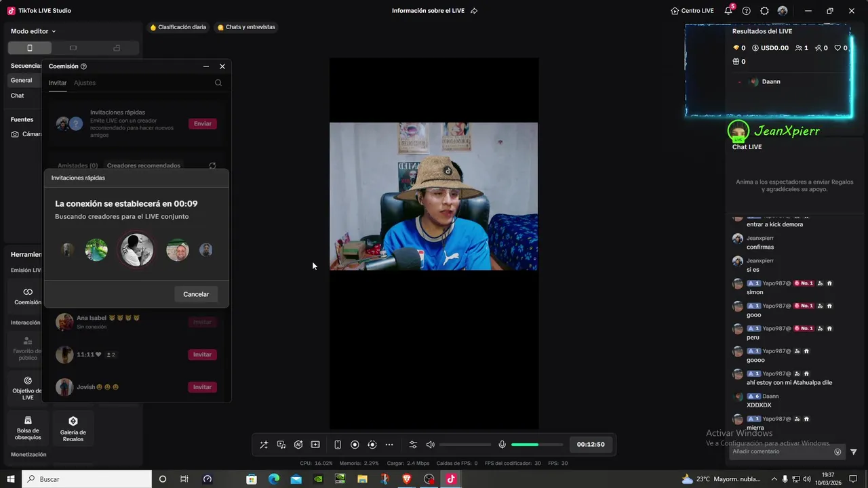This screenshot has width=868, height=488.
Task: Click the sparkle frame icon in the bottom toolbar
Action: (315, 445)
